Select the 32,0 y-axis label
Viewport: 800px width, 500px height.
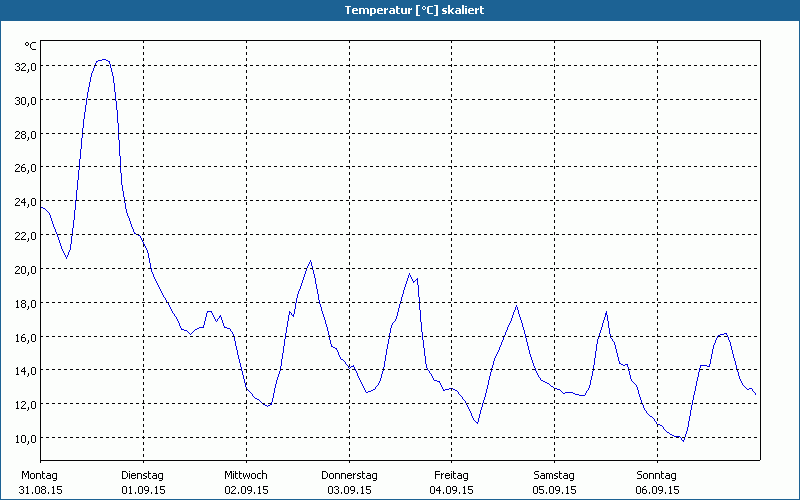tap(25, 66)
